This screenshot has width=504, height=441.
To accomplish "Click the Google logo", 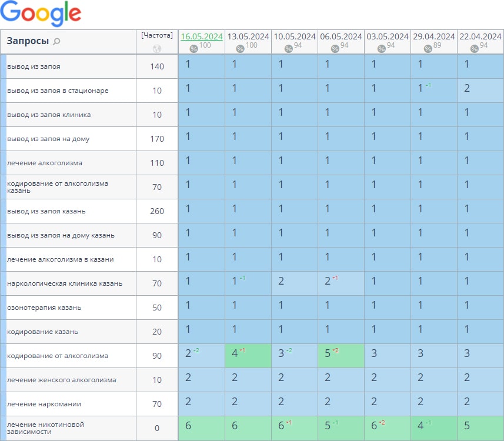I will pyautogui.click(x=41, y=14).
